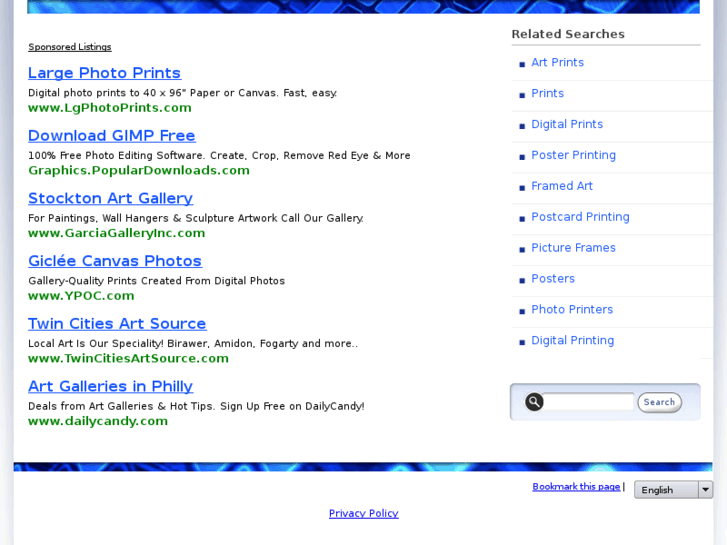The image size is (727, 545).
Task: Open the Twin Cities Art Source link
Action: 117,323
